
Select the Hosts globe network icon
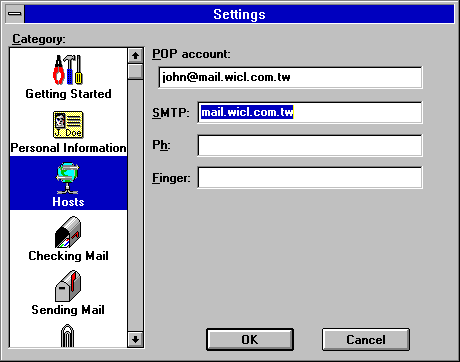point(68,178)
